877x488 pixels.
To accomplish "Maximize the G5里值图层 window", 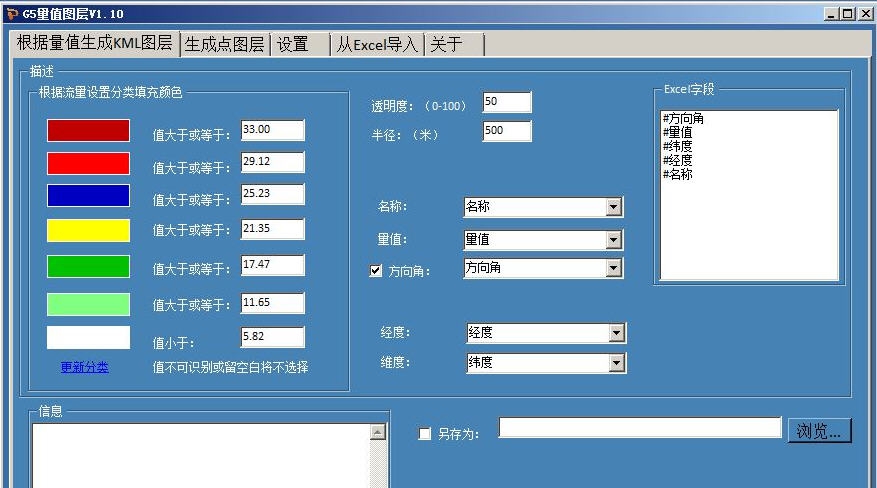I will click(848, 14).
